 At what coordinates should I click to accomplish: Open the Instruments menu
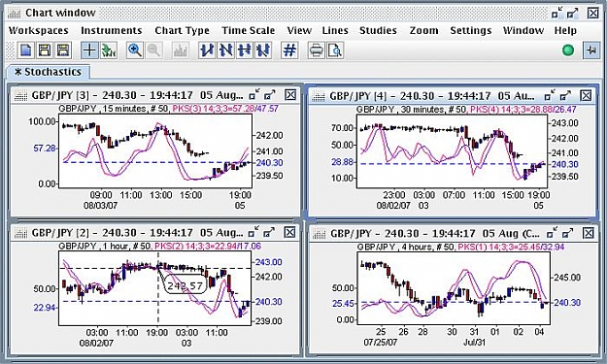112,30
